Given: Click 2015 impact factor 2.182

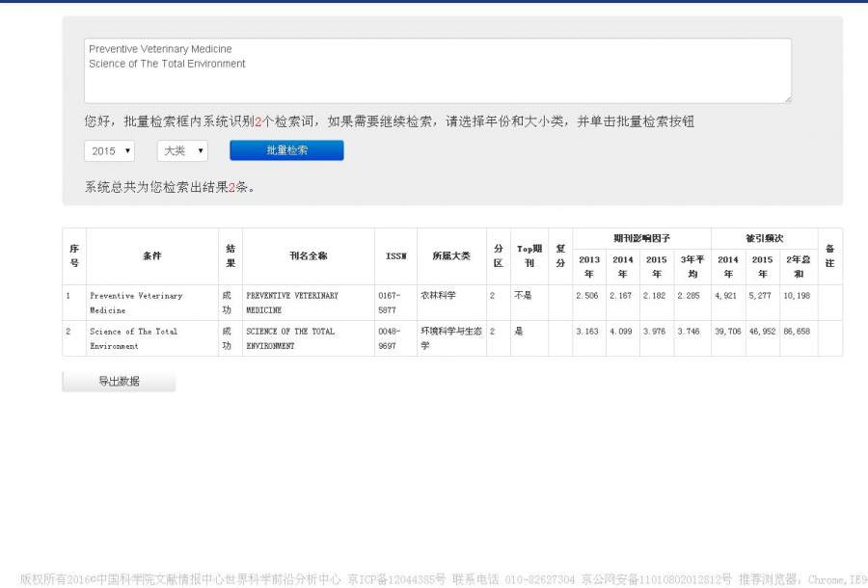Looking at the screenshot, I should (x=655, y=296).
